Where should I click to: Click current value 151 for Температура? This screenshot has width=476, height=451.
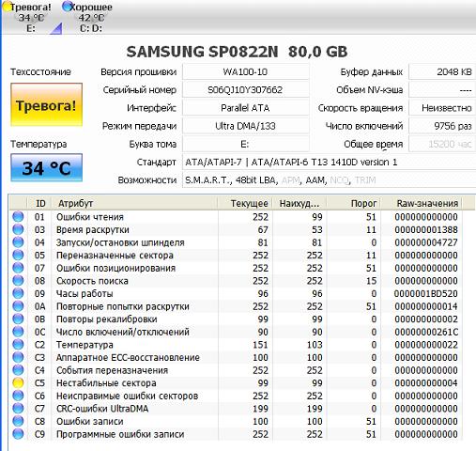[260, 345]
